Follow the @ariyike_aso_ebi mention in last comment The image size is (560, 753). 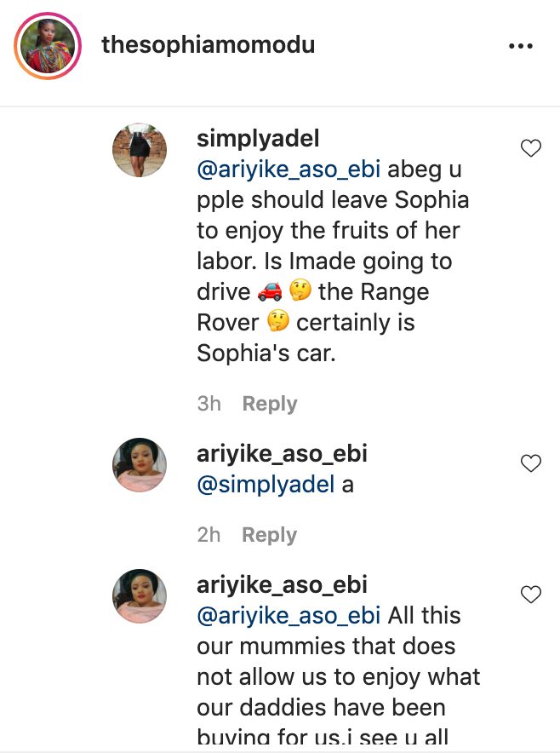tap(289, 616)
